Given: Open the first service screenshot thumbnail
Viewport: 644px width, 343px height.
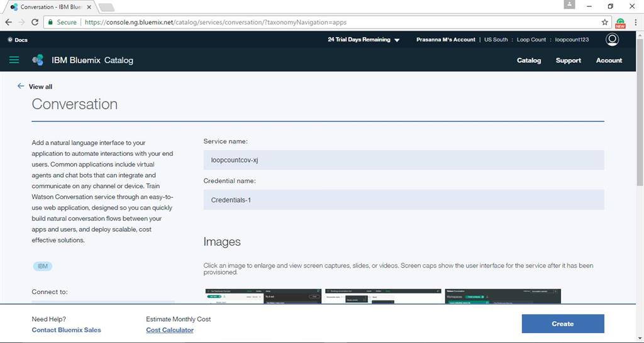Looking at the screenshot, I should tap(264, 297).
